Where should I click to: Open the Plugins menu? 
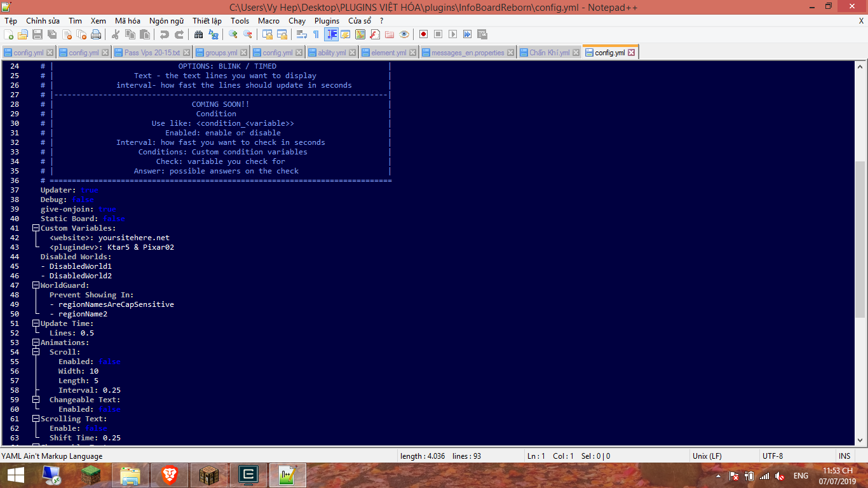click(327, 21)
